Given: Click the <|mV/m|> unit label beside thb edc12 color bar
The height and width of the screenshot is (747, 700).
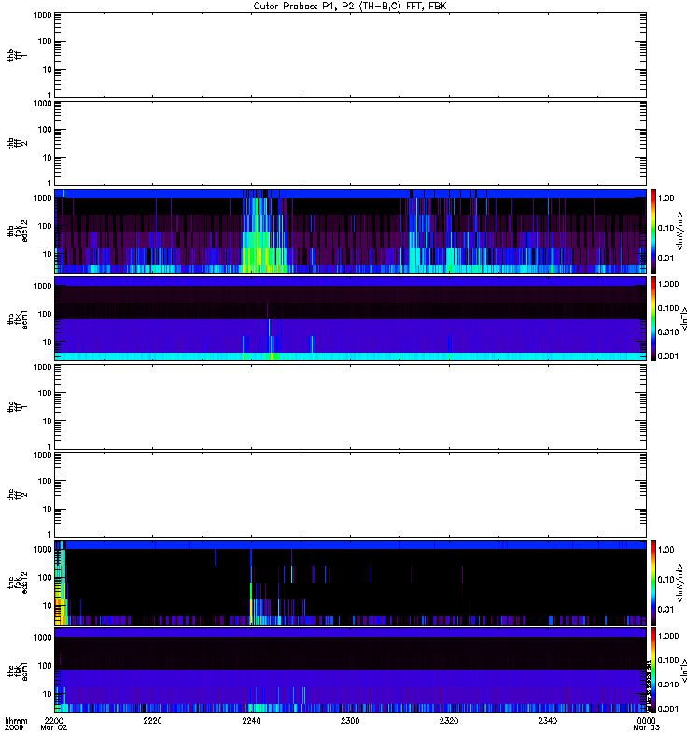Looking at the screenshot, I should click(680, 231).
